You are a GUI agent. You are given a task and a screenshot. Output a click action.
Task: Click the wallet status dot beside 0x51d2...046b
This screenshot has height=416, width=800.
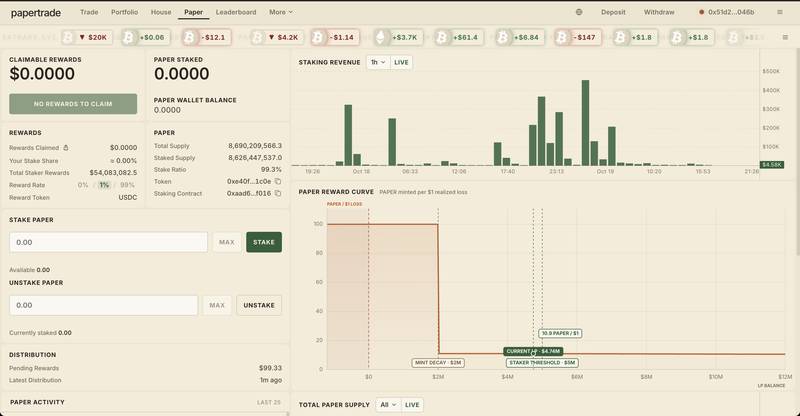pos(702,12)
